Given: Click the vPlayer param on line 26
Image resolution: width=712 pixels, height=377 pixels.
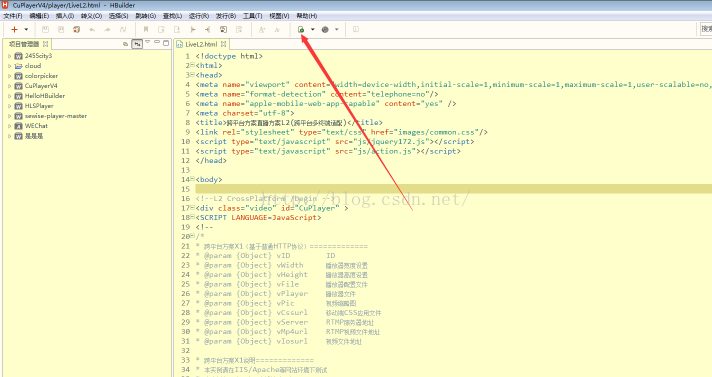Looking at the screenshot, I should pyautogui.click(x=292, y=294).
